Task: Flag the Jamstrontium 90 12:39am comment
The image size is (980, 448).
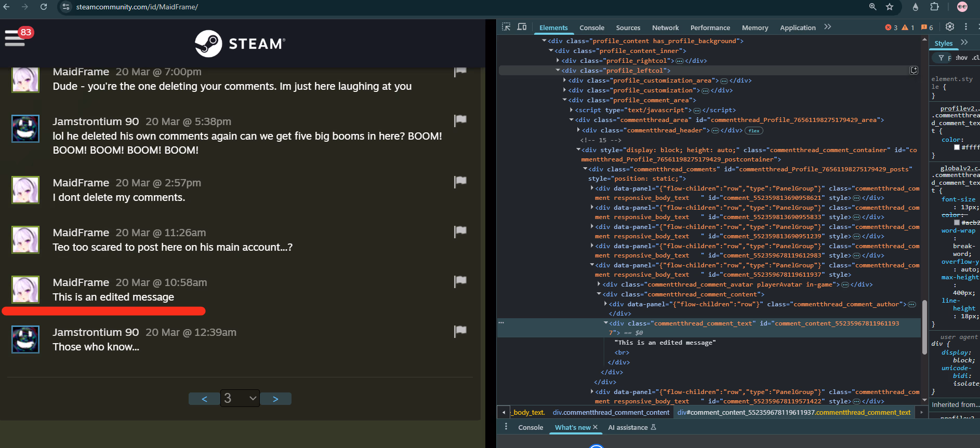Action: pos(460,331)
